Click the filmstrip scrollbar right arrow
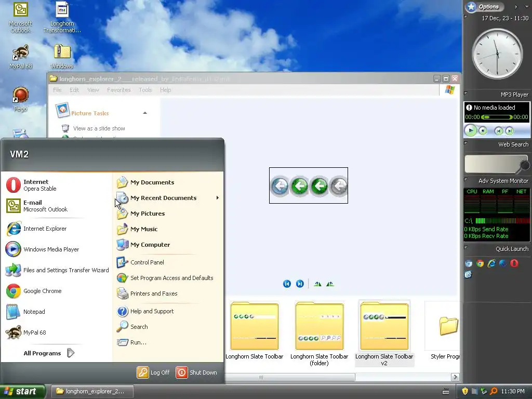 [455, 377]
